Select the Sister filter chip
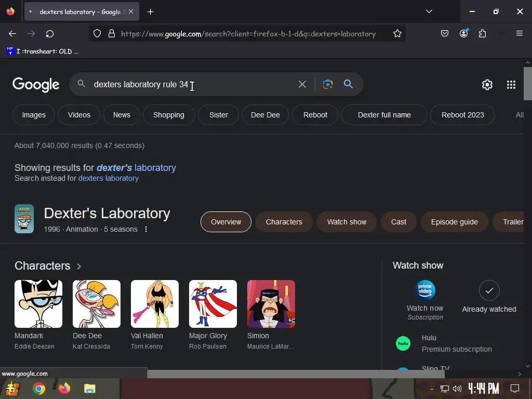Image resolution: width=532 pixels, height=399 pixels. tap(219, 115)
